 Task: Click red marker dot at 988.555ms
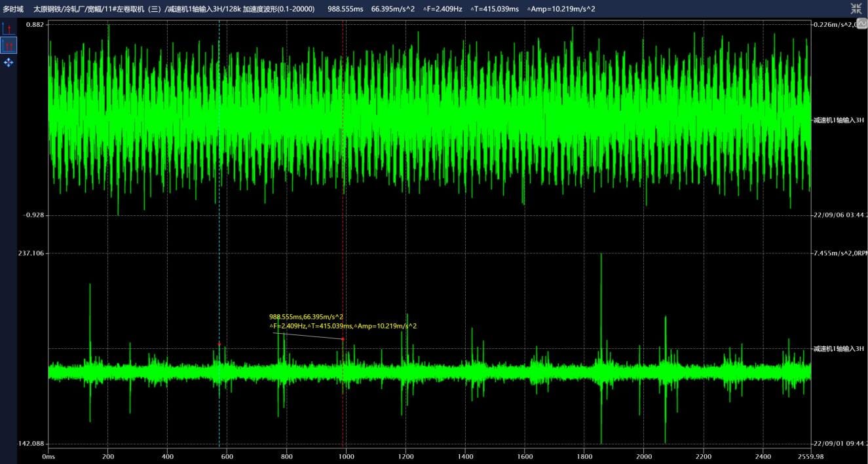point(343,339)
